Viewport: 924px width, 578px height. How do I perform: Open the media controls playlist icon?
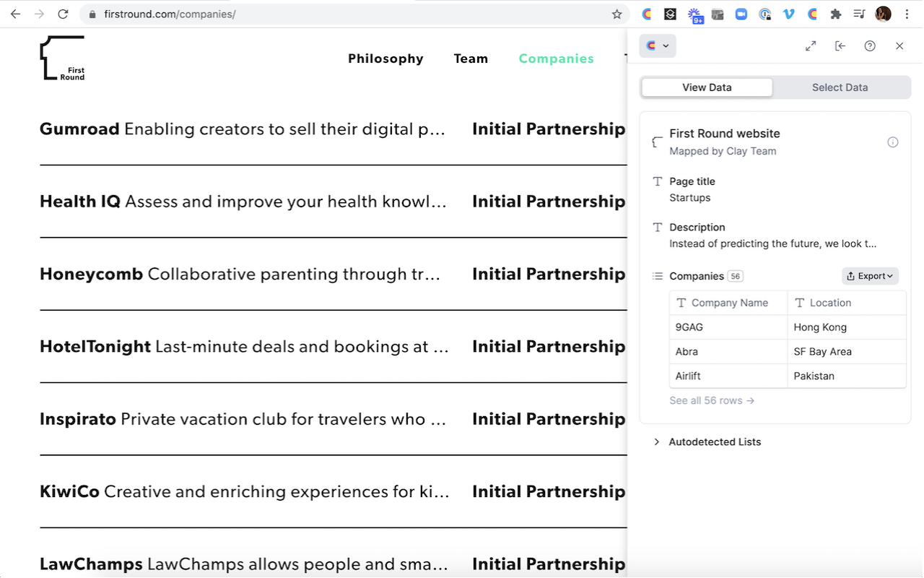[x=859, y=14]
